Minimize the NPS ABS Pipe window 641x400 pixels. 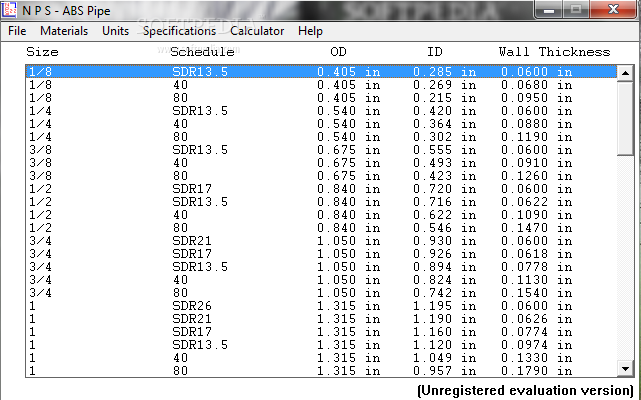point(548,9)
